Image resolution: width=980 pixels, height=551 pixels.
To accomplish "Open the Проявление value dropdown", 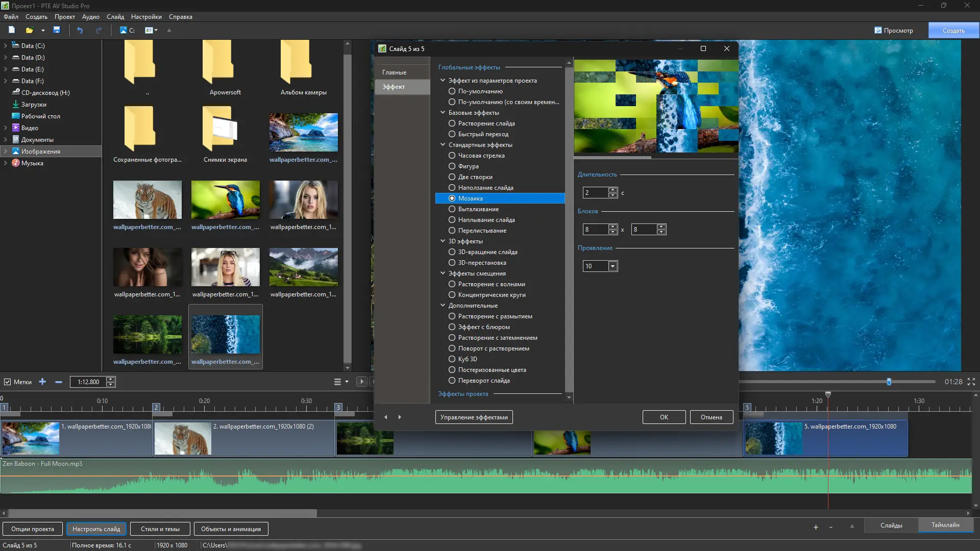I will [x=612, y=266].
